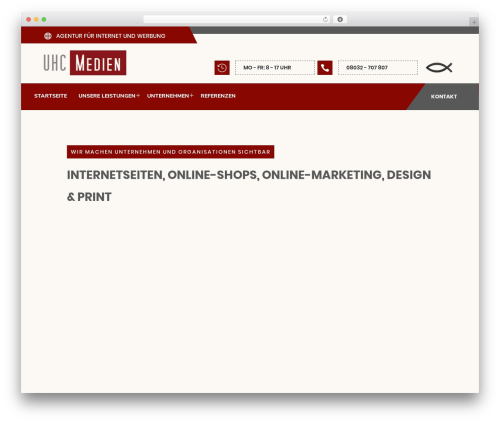Open the Unsere Leistungen menu item
Image resolution: width=500 pixels, height=423 pixels.
107,96
